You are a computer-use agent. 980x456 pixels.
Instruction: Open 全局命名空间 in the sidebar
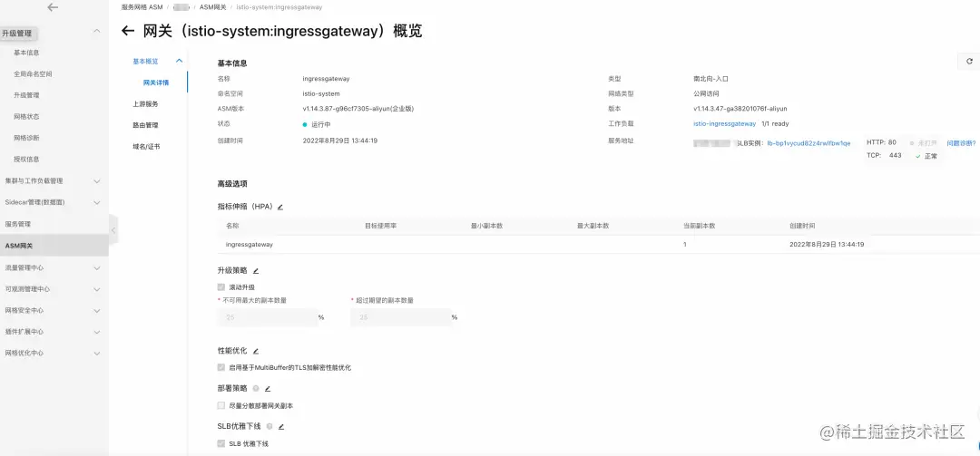(33, 73)
